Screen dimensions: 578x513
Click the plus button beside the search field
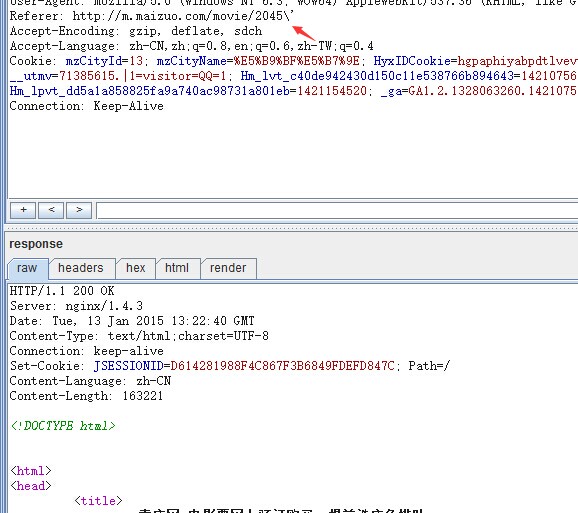tap(23, 210)
